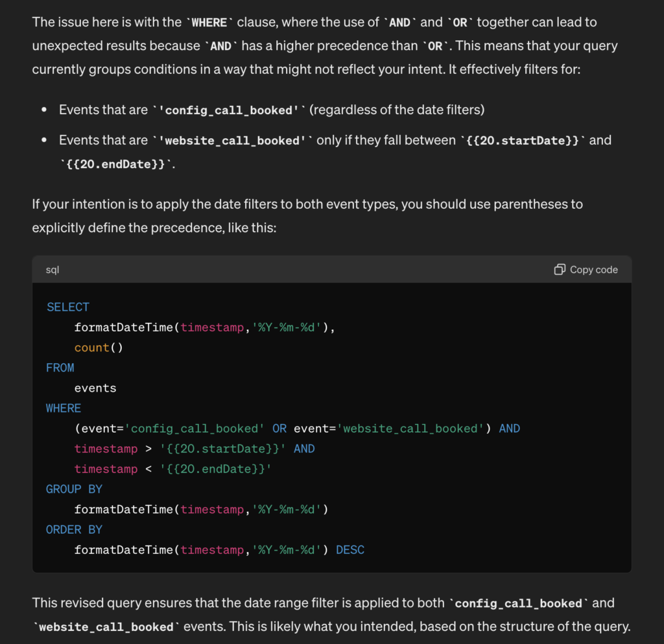Click the inline `website_call_booked` in the last paragraph

click(x=106, y=627)
